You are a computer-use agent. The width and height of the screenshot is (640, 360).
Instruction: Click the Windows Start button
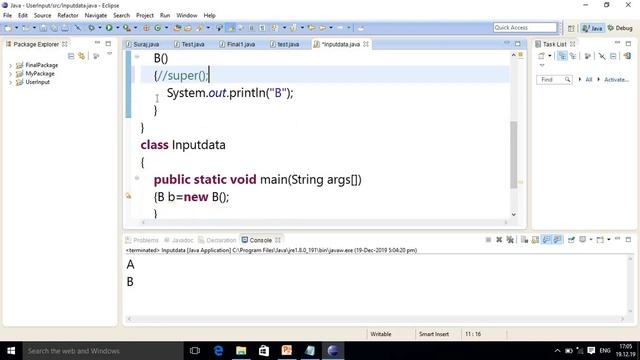coord(11,351)
